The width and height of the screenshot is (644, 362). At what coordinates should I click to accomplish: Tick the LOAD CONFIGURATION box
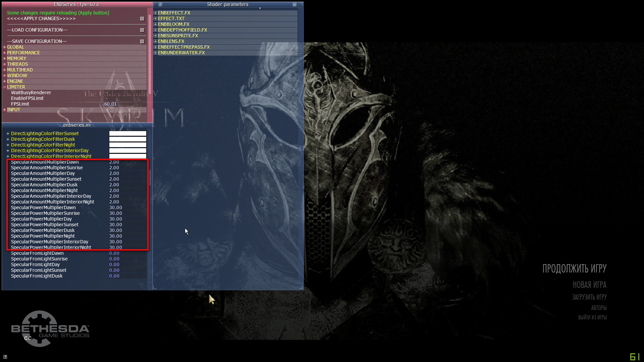[x=142, y=30]
